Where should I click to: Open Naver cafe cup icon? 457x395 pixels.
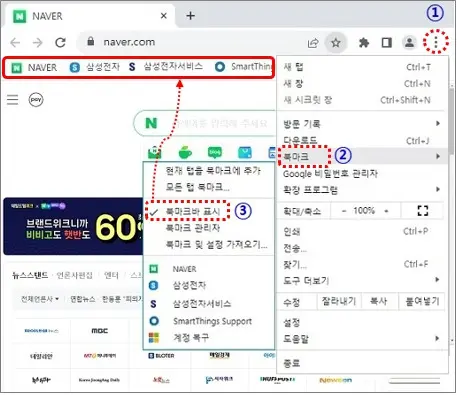pos(185,152)
